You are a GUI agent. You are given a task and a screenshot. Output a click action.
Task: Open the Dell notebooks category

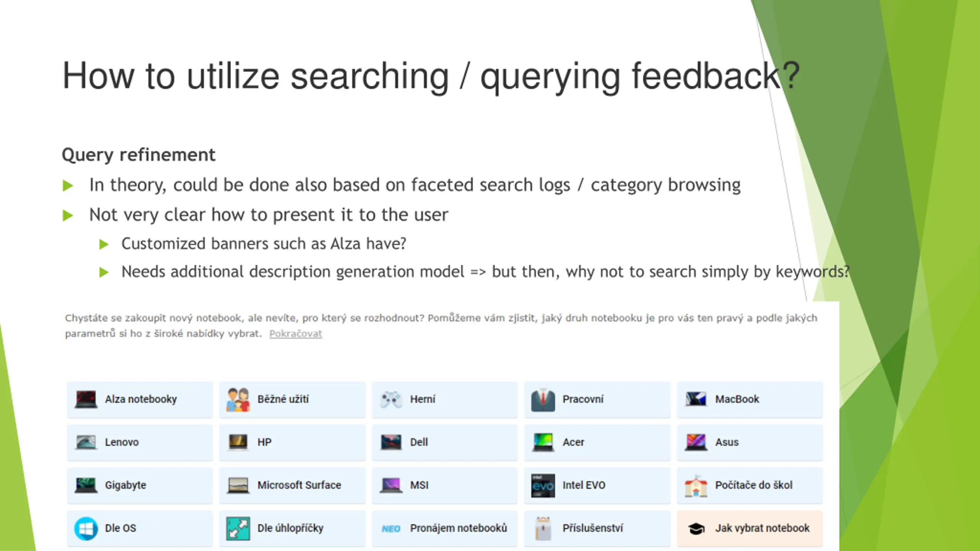point(444,442)
